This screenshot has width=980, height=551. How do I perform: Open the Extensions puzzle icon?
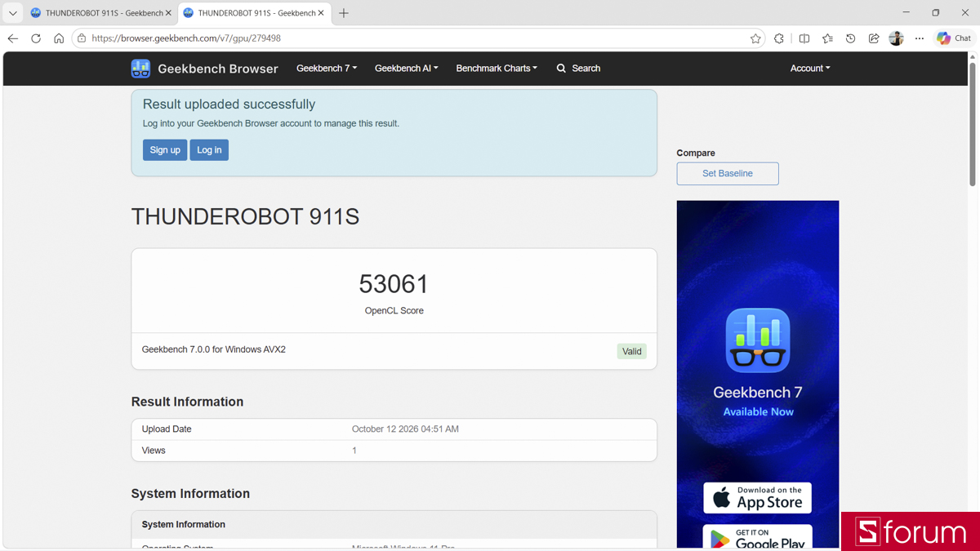click(779, 38)
